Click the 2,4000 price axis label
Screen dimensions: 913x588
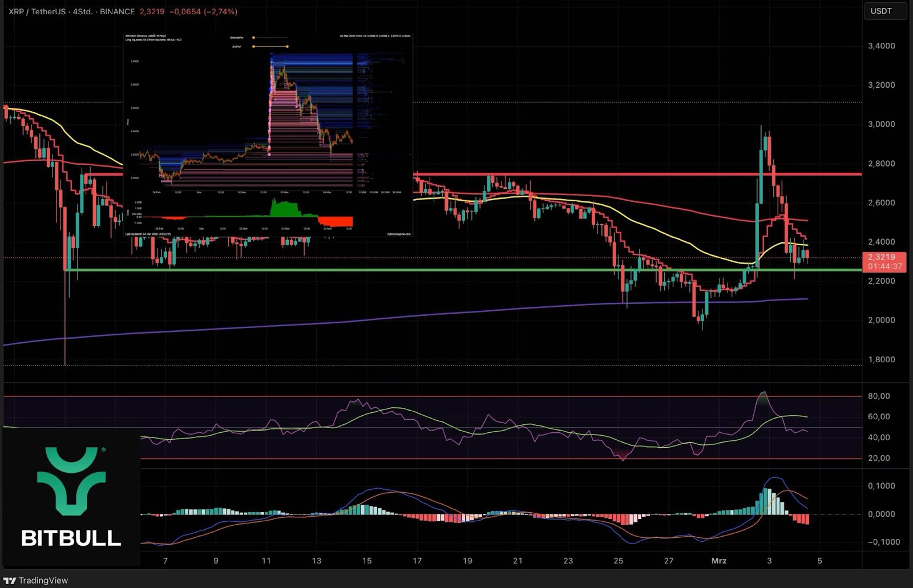click(881, 242)
